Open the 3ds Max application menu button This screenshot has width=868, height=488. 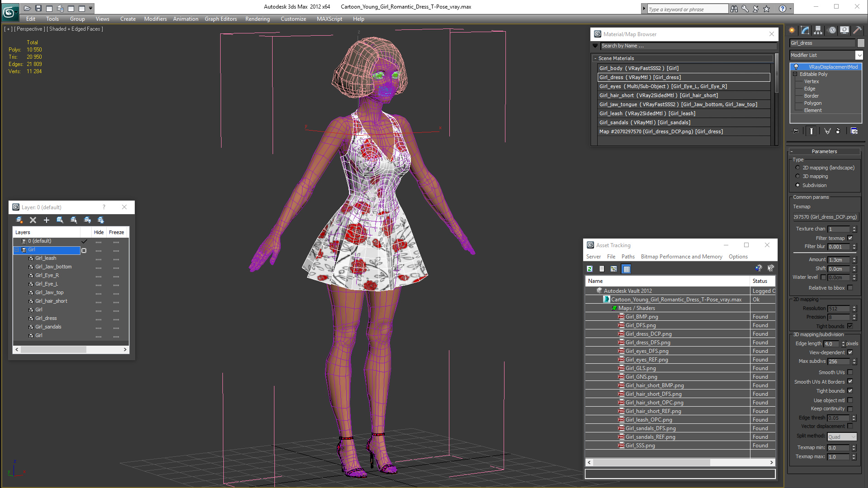[x=9, y=11]
